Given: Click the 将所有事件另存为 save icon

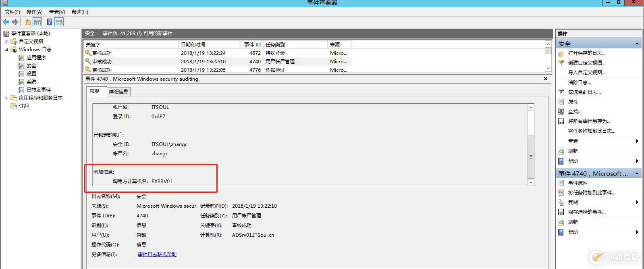Looking at the screenshot, I should click(561, 121).
